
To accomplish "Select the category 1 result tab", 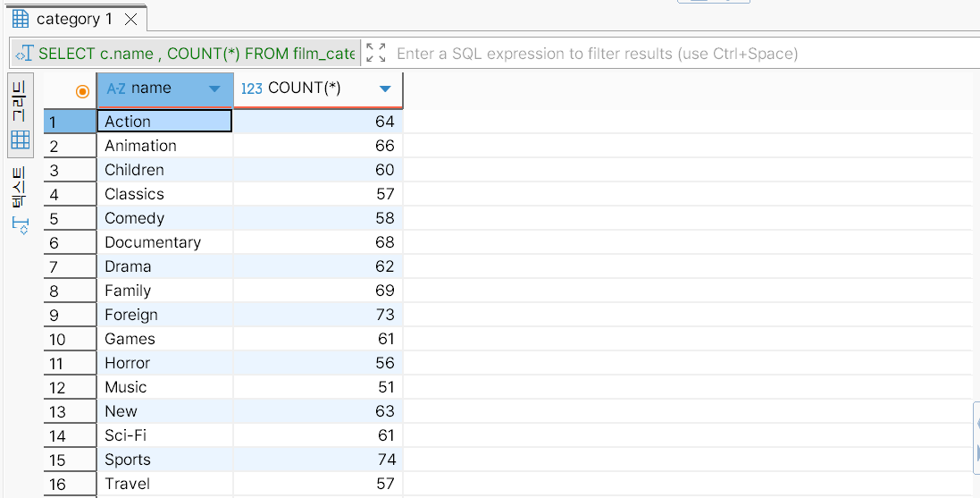I will tap(74, 19).
